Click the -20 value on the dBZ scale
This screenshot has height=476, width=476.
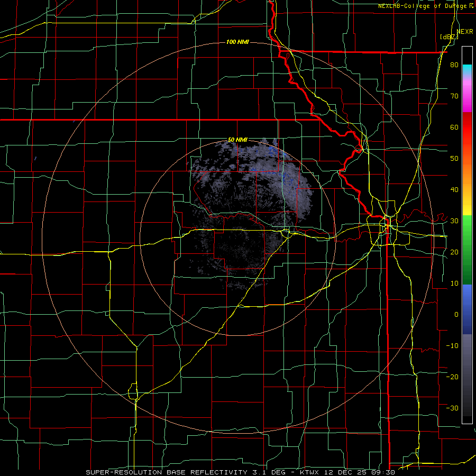(452, 377)
